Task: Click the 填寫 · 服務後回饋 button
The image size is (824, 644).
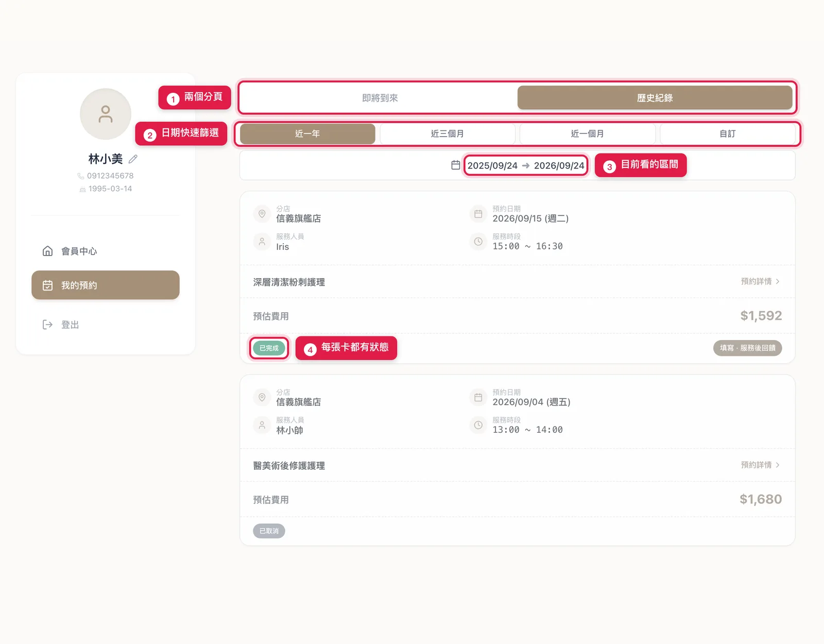Action: point(748,348)
